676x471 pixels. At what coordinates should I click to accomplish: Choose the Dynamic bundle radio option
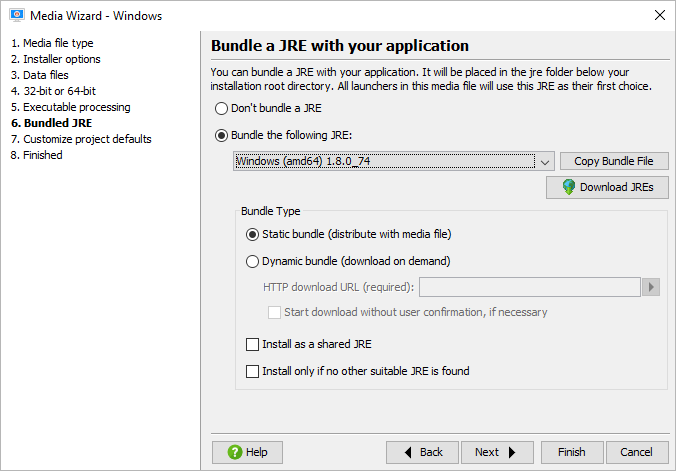252,261
